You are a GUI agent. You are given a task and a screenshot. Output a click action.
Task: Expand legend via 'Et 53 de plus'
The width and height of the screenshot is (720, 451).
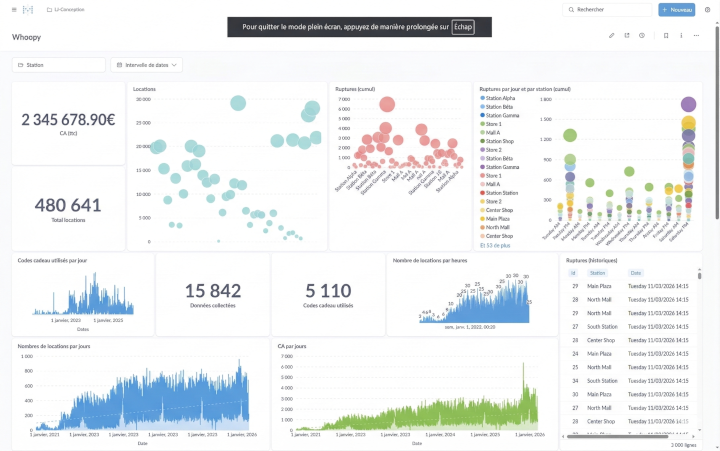495,244
